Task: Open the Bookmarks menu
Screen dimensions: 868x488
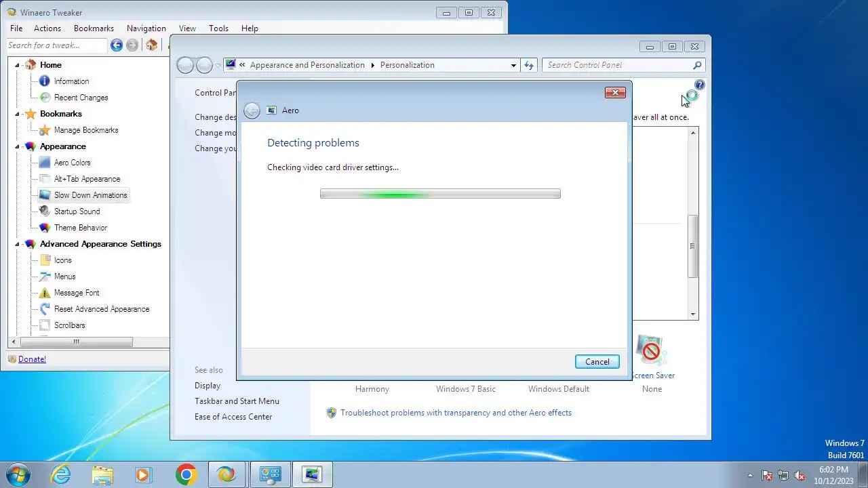Action: 94,28
